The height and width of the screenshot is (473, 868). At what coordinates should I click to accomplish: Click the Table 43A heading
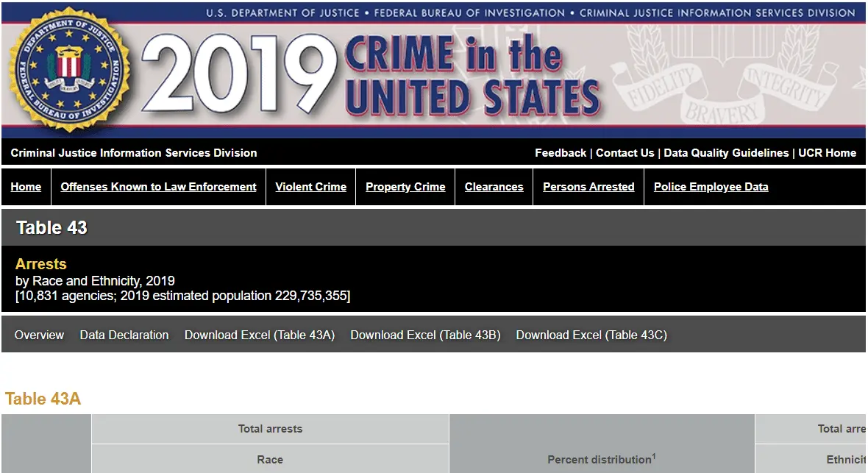(43, 399)
